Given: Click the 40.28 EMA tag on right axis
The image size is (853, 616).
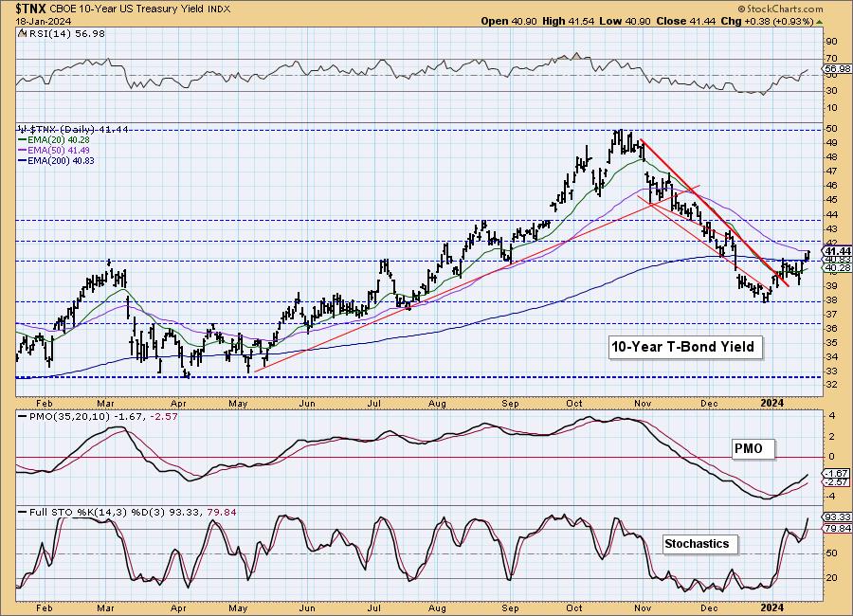Looking at the screenshot, I should click(x=838, y=268).
